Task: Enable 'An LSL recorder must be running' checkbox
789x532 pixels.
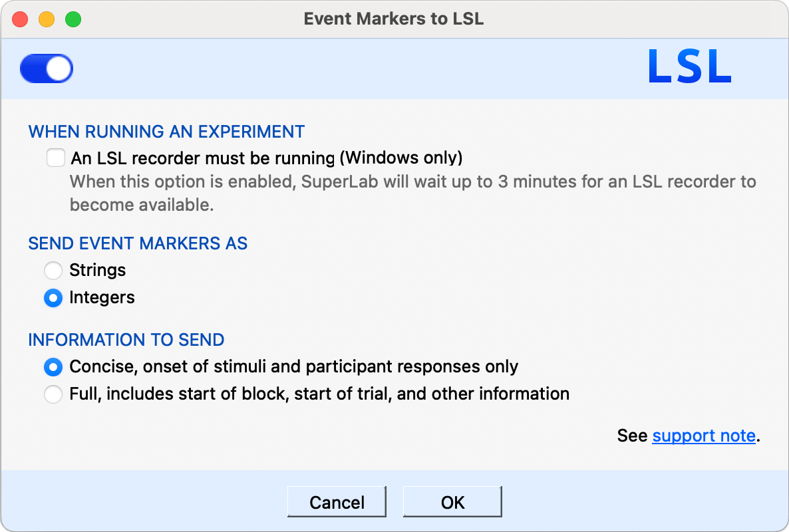Action: coord(56,158)
